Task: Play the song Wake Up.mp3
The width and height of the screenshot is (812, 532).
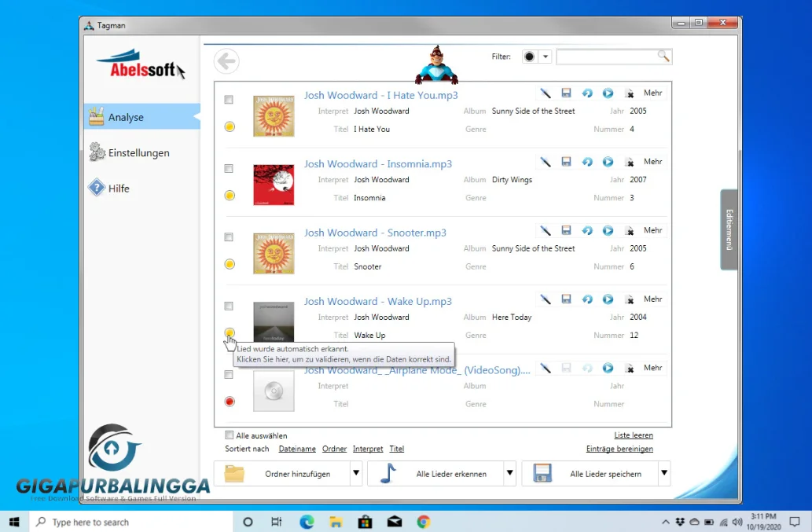Action: point(608,299)
